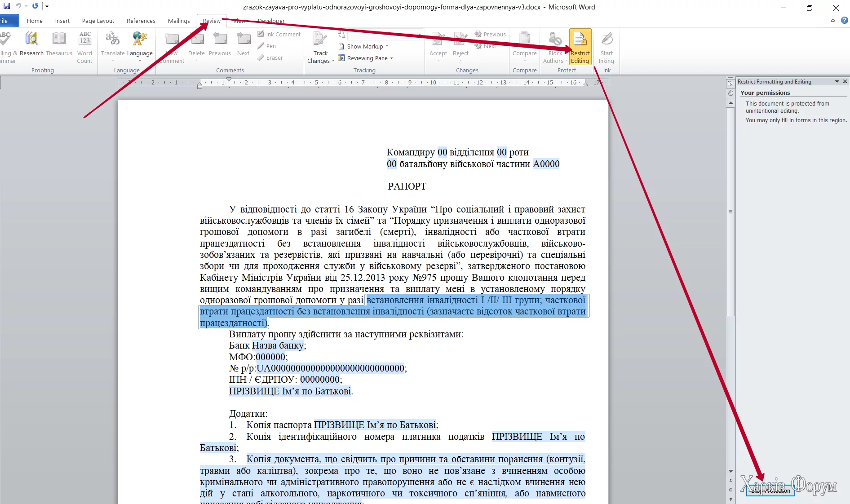Open Customize Quick Access Toolbar dropdown

click(47, 6)
